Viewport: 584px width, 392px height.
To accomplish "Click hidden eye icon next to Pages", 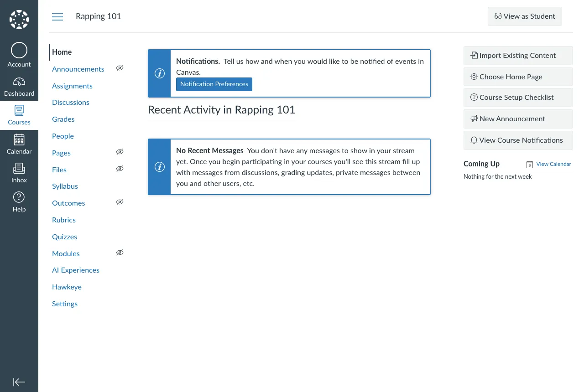I will tap(120, 152).
